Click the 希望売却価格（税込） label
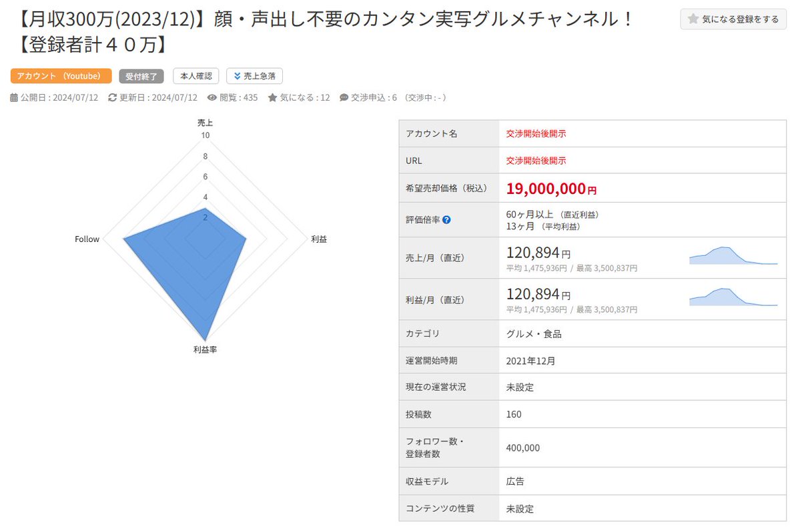The image size is (800, 532). pyautogui.click(x=448, y=188)
